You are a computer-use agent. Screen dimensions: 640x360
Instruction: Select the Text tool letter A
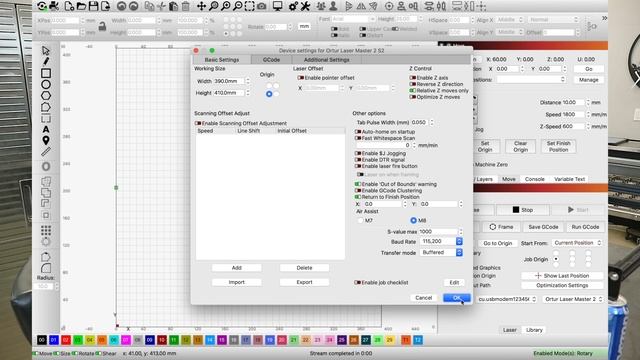coord(46,129)
